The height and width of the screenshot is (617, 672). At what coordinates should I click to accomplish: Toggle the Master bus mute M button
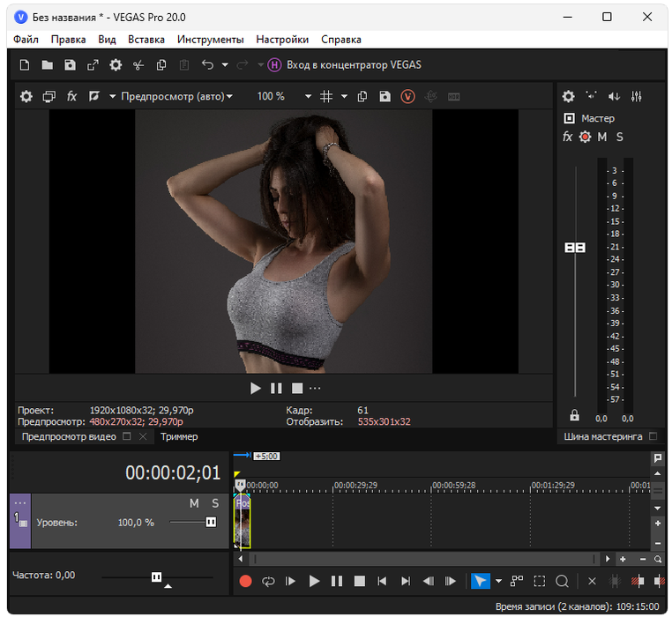click(602, 137)
